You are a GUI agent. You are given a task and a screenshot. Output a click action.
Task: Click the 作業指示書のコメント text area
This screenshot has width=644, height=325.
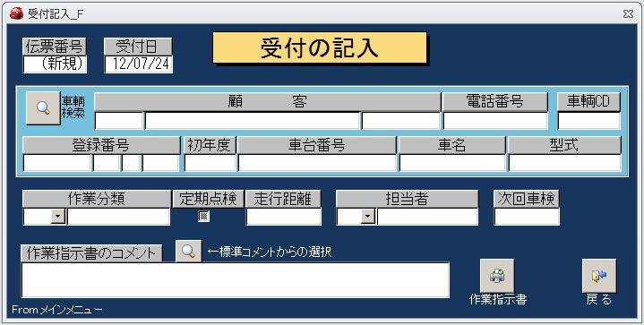(x=236, y=280)
